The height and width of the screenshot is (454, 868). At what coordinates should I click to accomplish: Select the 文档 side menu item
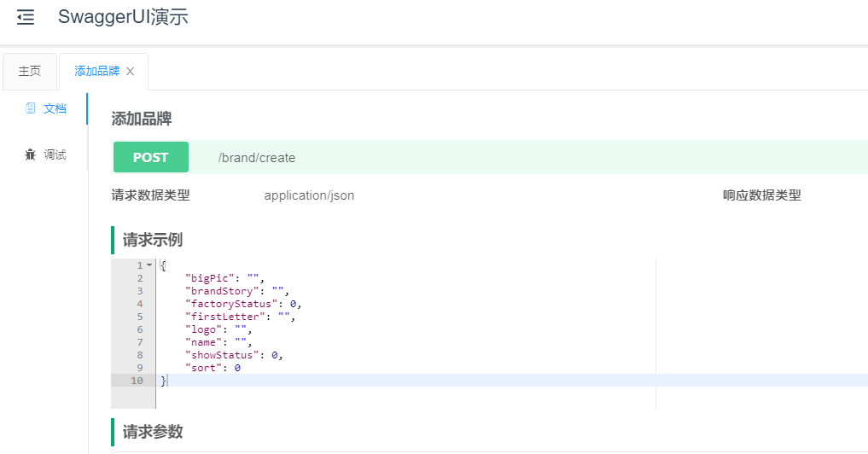tap(44, 108)
